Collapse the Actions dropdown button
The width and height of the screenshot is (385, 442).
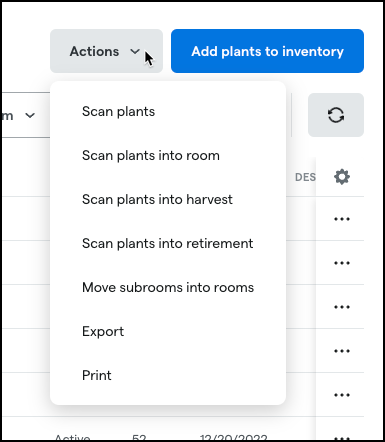(x=106, y=51)
